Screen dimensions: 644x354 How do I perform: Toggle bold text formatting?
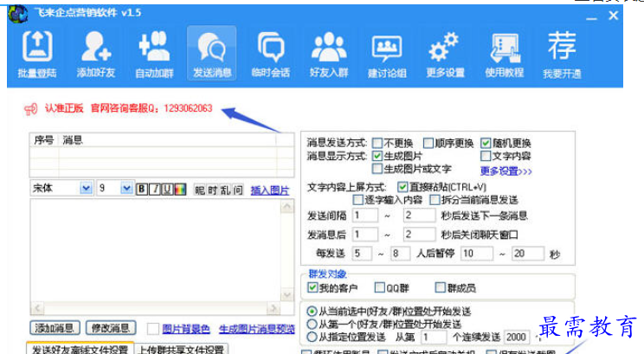[x=142, y=189]
